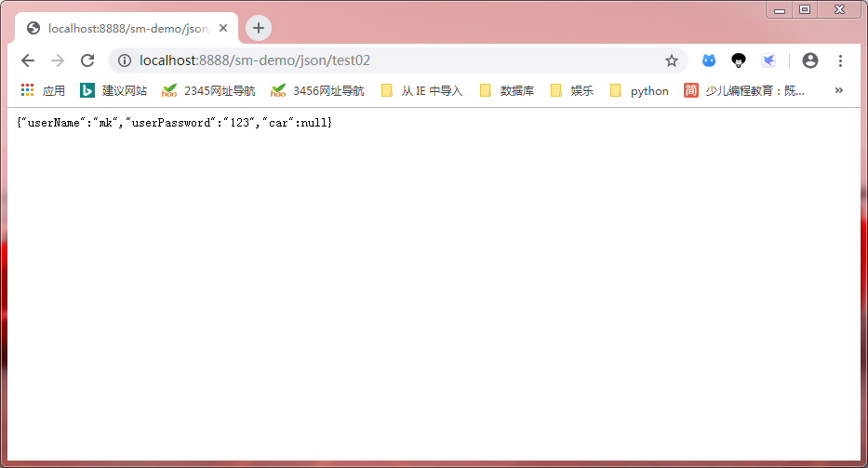Open the user profile avatar menu
The width and height of the screenshot is (868, 468).
[810, 60]
